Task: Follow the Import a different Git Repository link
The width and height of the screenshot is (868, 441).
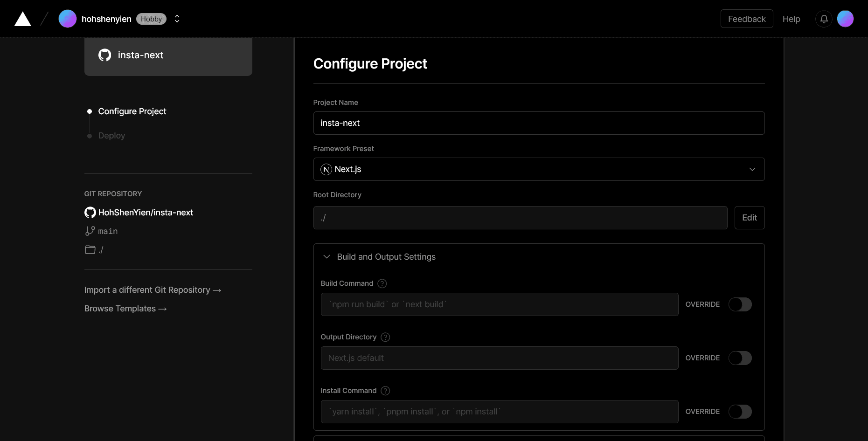Action: (x=152, y=289)
